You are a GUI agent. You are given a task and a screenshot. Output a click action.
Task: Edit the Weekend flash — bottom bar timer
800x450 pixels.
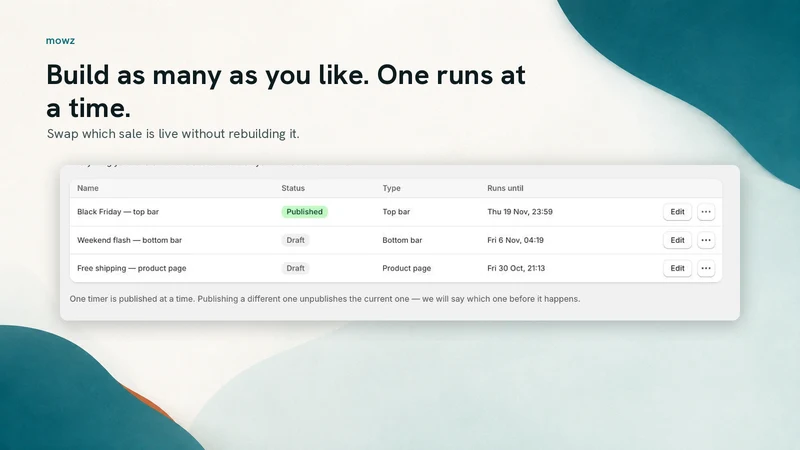[x=677, y=240]
